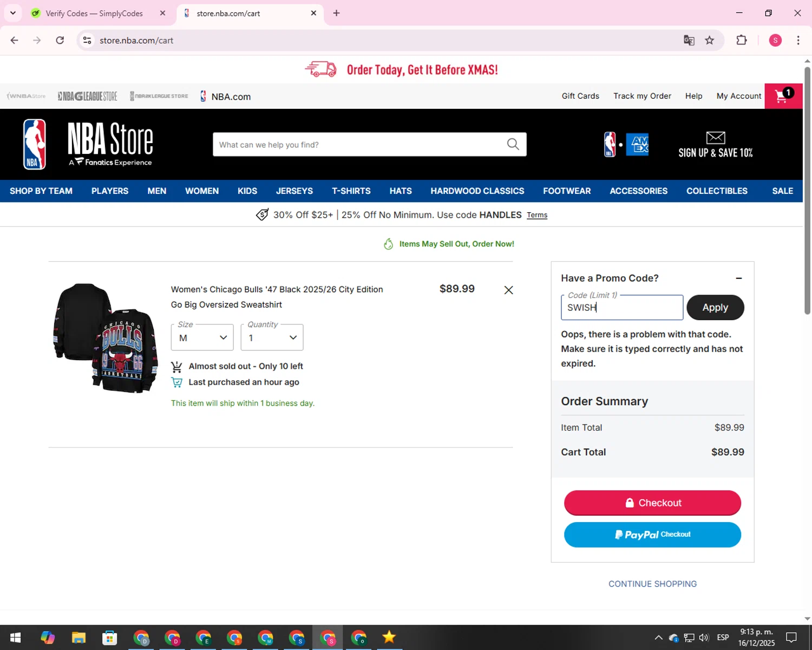Open HARDWOOD CLASSICS menu

(x=477, y=191)
